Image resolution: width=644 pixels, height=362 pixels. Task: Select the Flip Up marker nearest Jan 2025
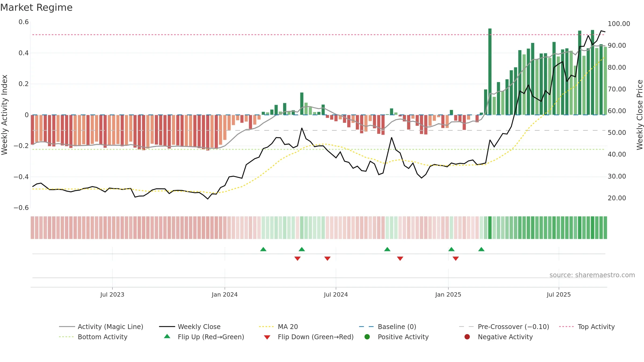tap(451, 249)
